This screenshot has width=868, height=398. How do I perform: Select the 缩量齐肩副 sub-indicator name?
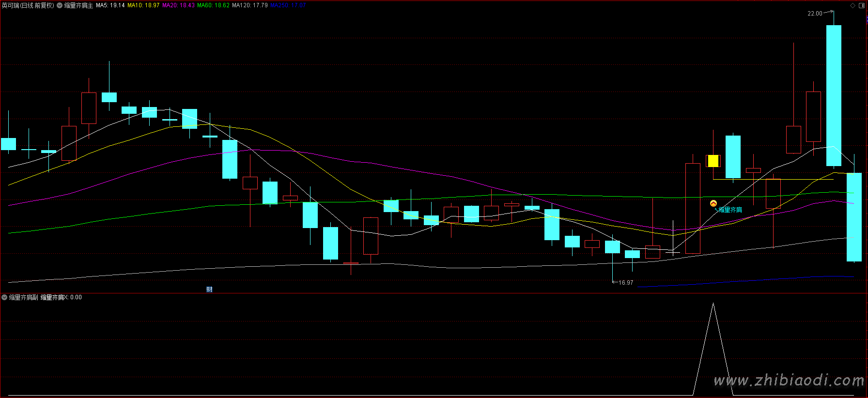pos(24,297)
